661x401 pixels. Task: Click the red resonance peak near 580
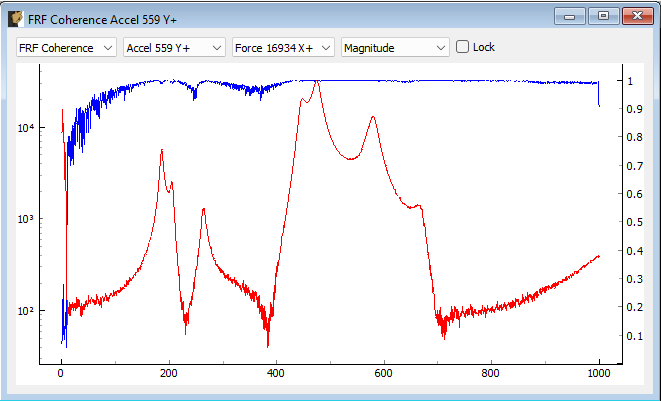pos(373,117)
